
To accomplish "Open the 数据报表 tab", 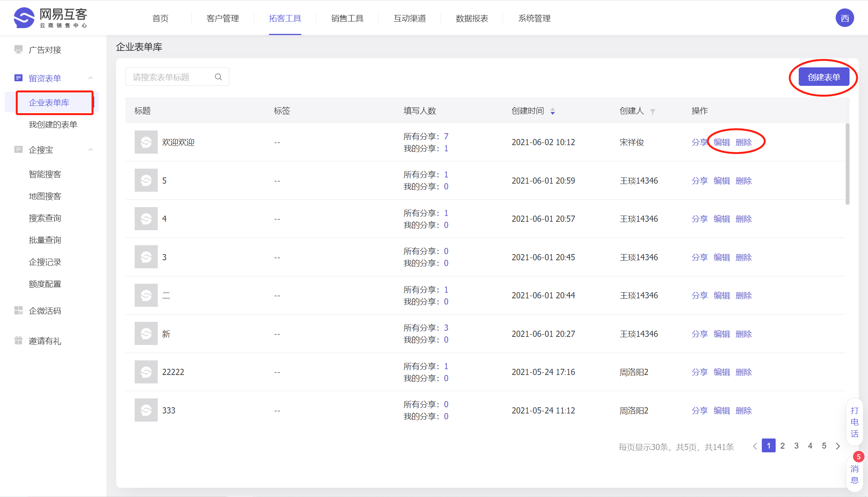I will 472,18.
